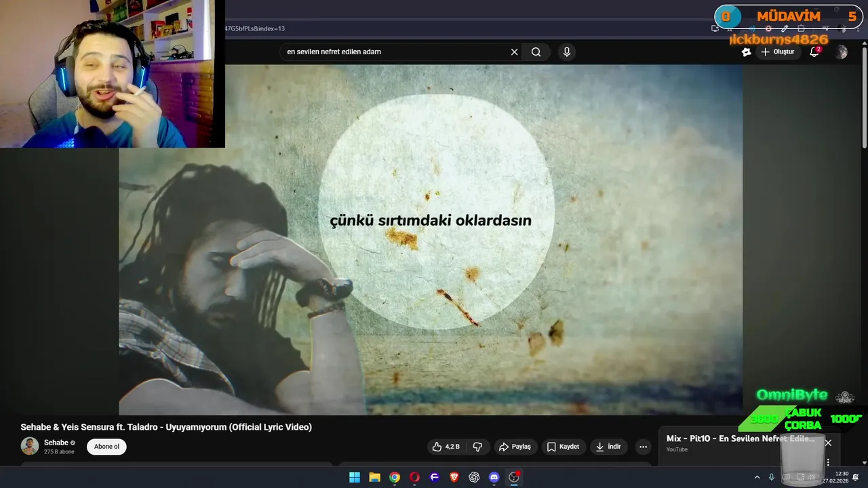868x488 pixels.
Task: Share the video using Paylaş
Action: pos(515,447)
